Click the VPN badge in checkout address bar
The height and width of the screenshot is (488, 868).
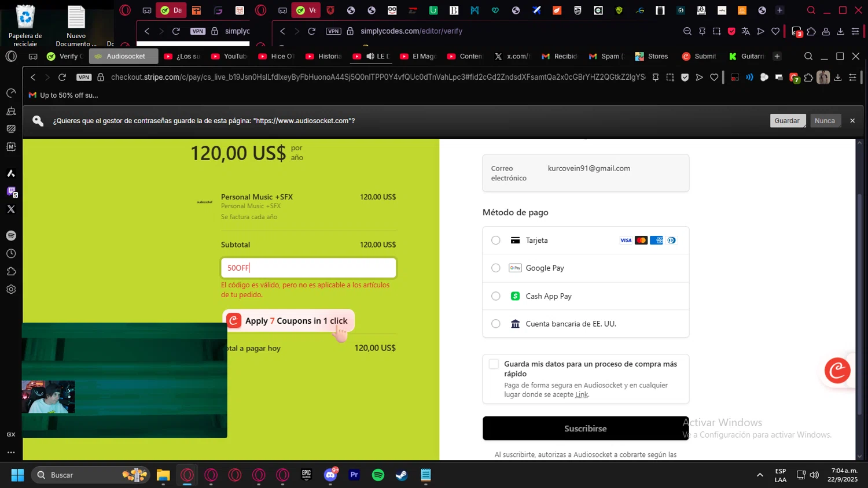pyautogui.click(x=84, y=77)
